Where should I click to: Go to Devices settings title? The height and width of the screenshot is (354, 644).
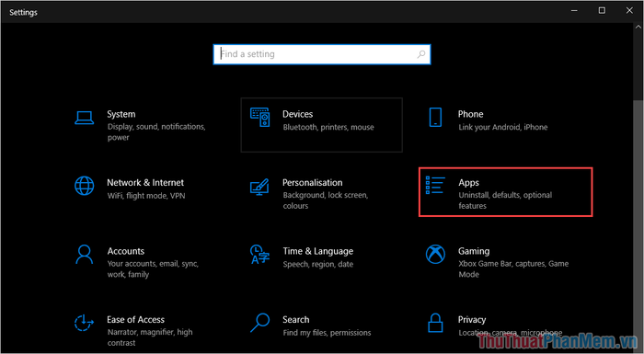point(298,114)
